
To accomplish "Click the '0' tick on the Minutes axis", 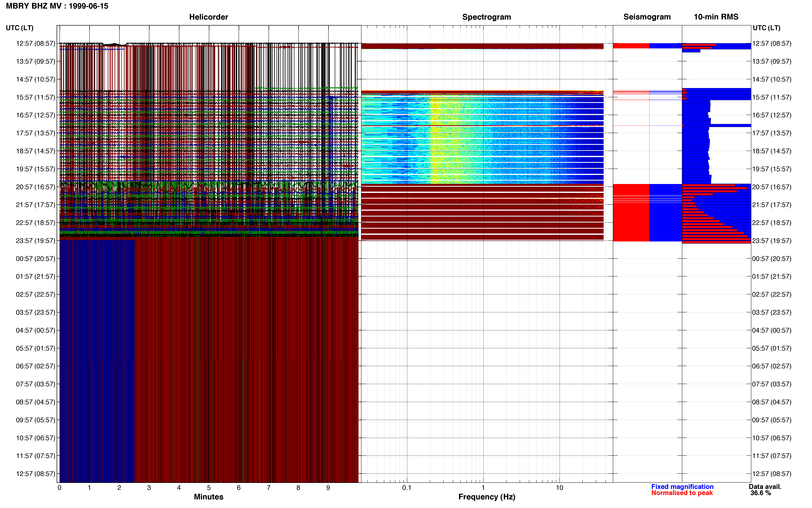I will [59, 487].
